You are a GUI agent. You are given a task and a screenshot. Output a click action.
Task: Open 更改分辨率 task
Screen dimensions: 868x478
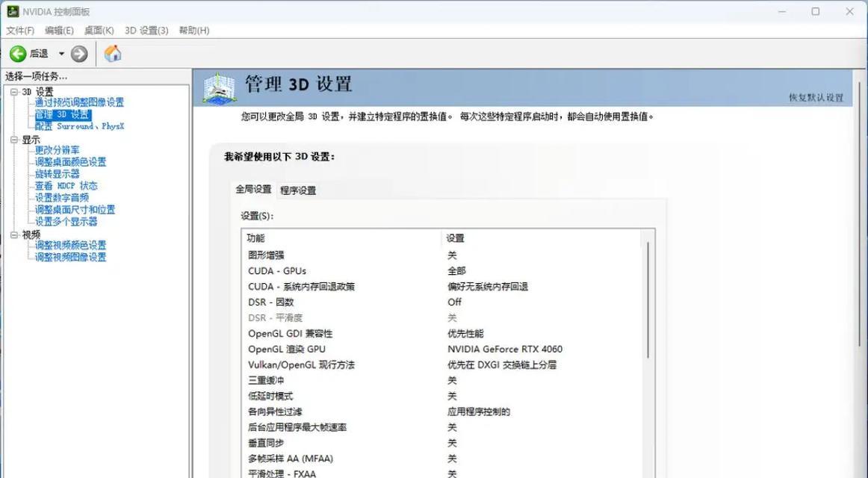pos(57,150)
